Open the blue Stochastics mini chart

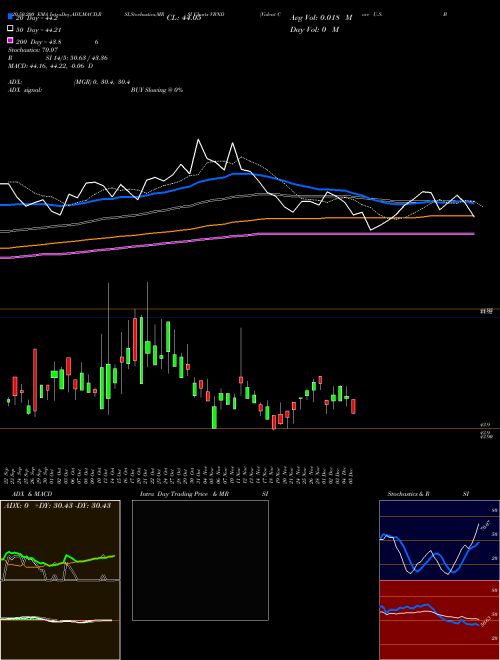(x=439, y=540)
